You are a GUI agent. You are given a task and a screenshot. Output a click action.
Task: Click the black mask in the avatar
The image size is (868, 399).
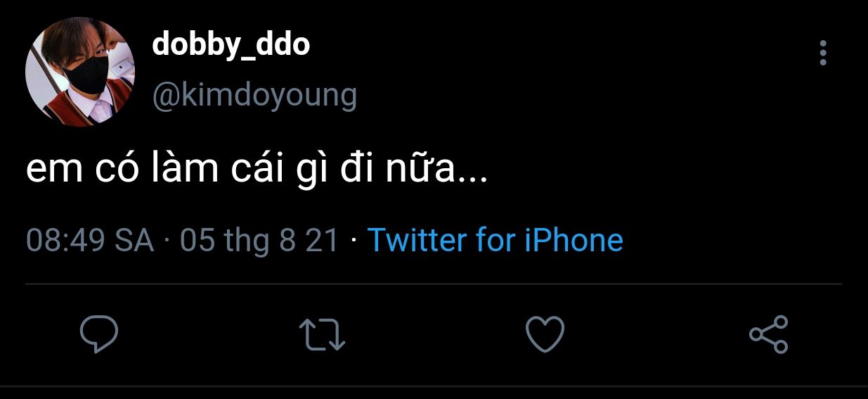point(86,75)
